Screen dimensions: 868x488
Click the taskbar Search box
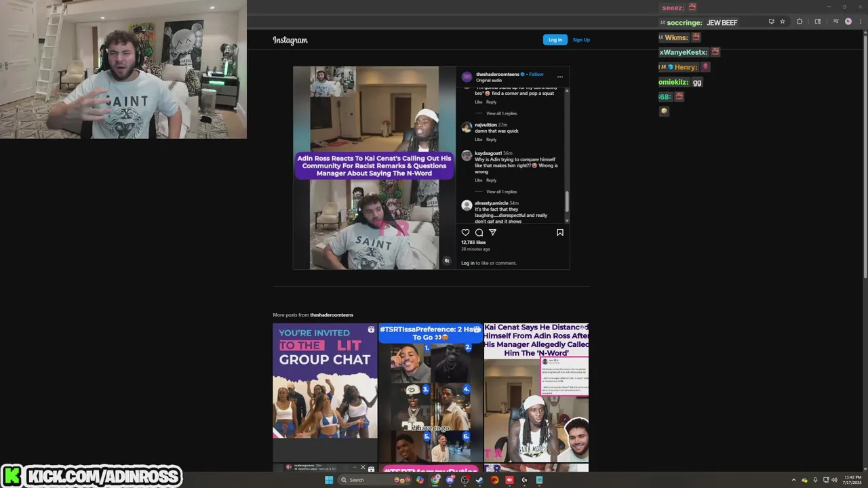click(375, 480)
